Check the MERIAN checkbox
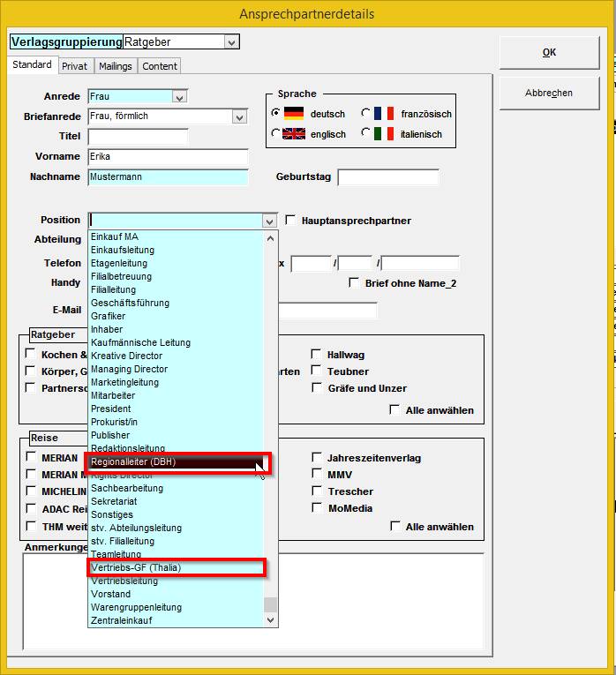 click(x=31, y=457)
